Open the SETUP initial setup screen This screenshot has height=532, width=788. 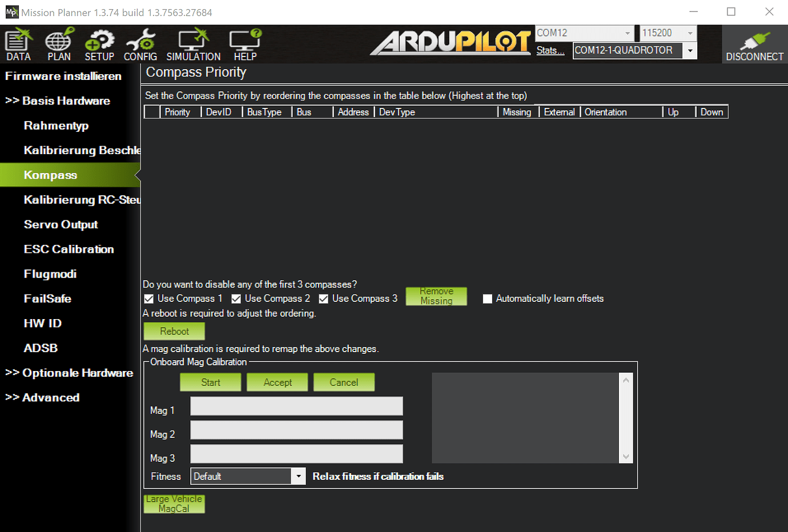99,44
